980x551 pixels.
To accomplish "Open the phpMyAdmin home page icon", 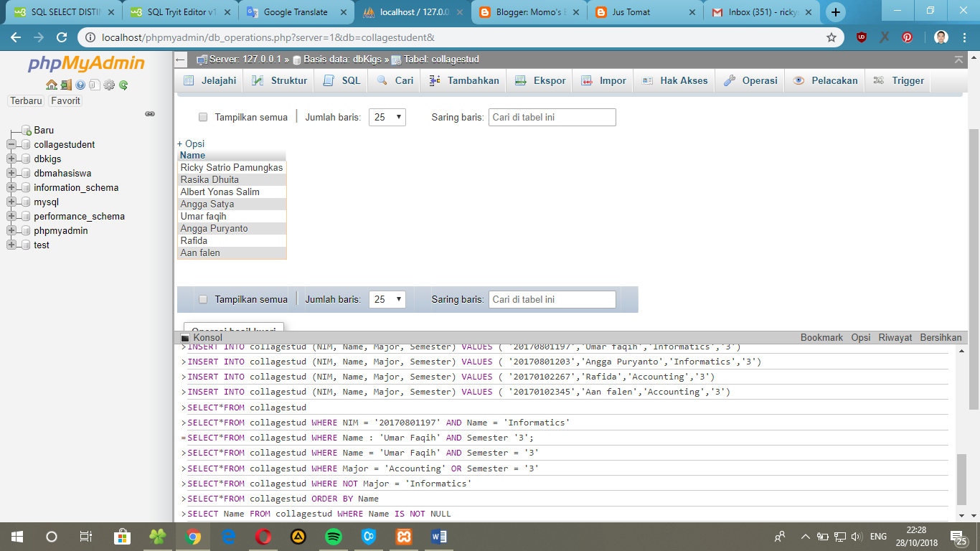I will (x=52, y=85).
